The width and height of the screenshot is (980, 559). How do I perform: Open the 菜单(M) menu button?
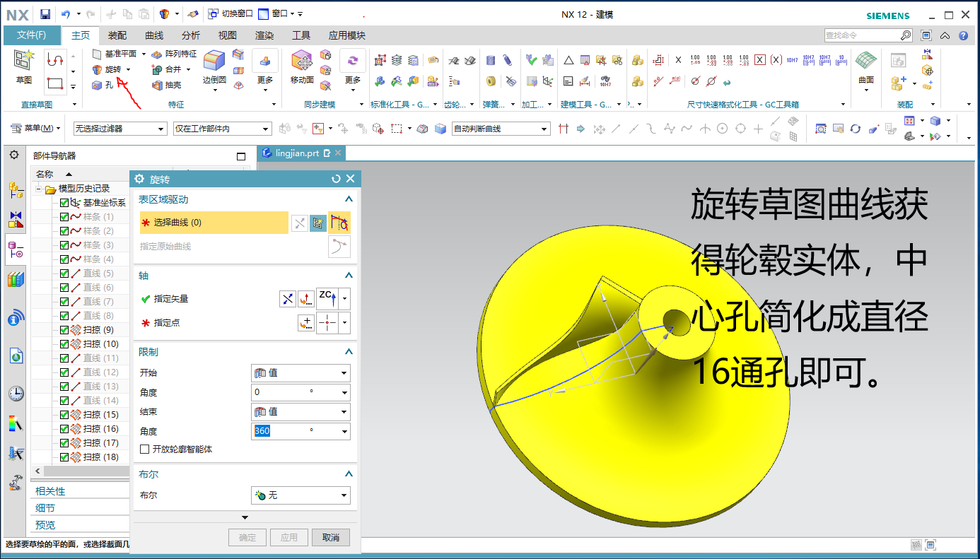[x=36, y=129]
